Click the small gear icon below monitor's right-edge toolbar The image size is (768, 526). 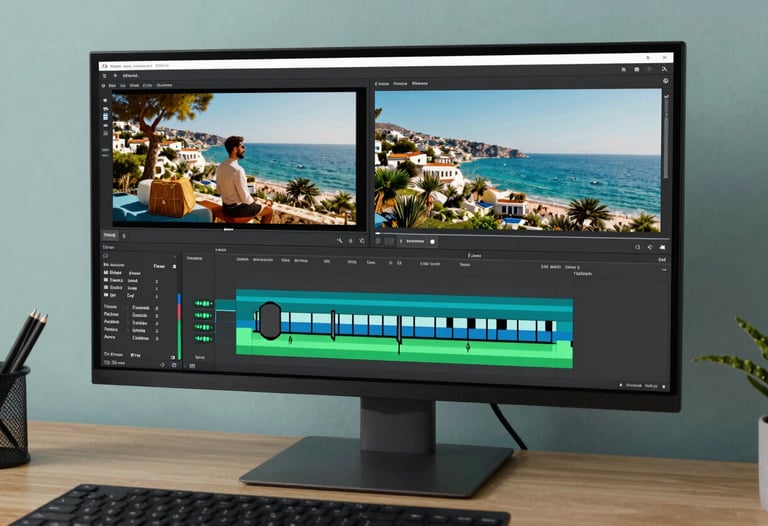pos(666,81)
